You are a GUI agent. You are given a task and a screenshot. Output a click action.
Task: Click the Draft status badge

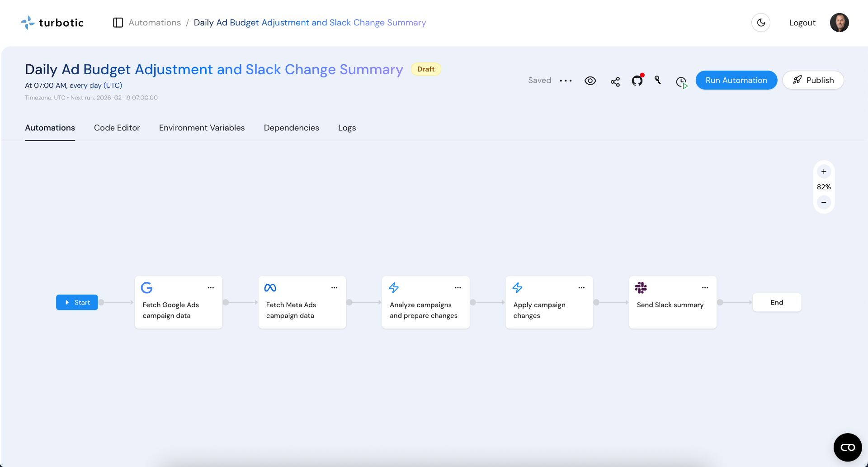pos(426,69)
